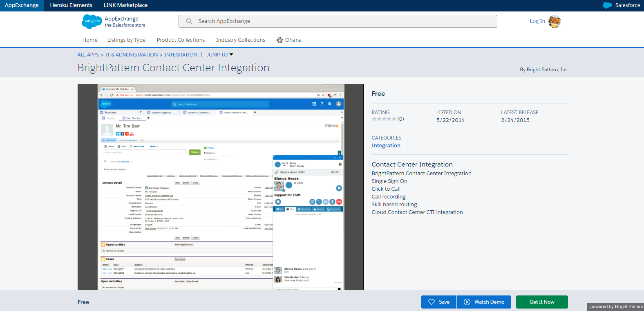Click the 'Contact Center Integration' heading
Viewport: 644px width, 311px height.
coord(412,165)
